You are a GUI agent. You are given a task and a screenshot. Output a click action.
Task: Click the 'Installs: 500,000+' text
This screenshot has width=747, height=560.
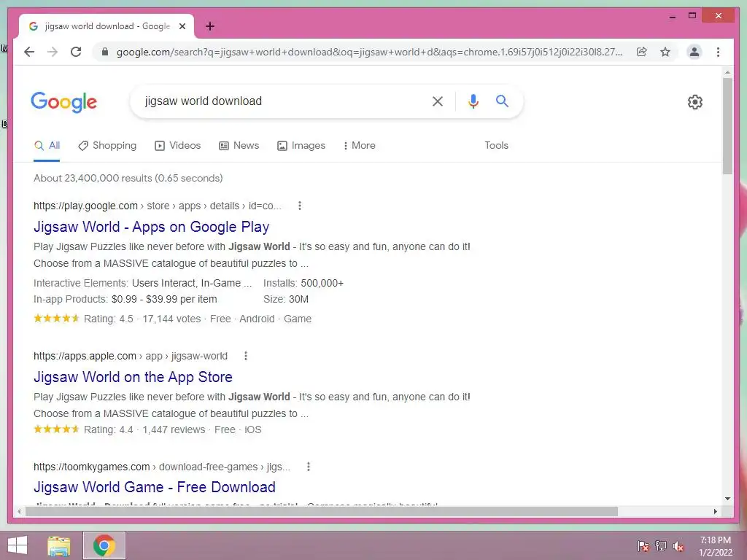(x=303, y=283)
